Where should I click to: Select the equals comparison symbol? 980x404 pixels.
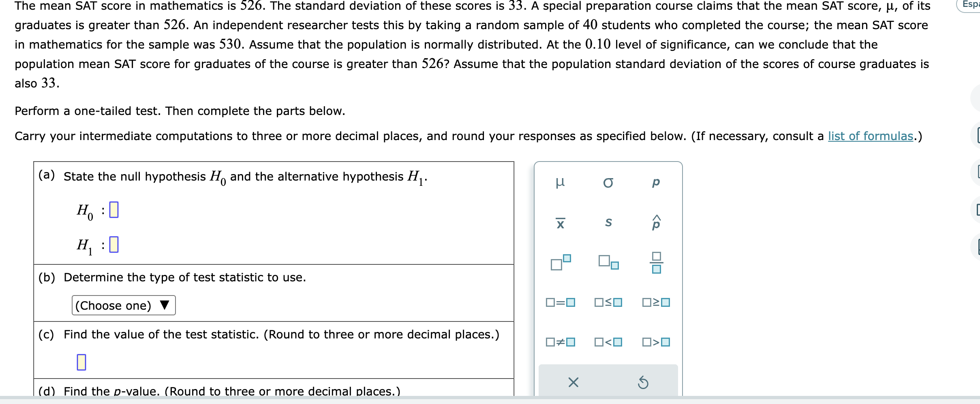coord(561,302)
